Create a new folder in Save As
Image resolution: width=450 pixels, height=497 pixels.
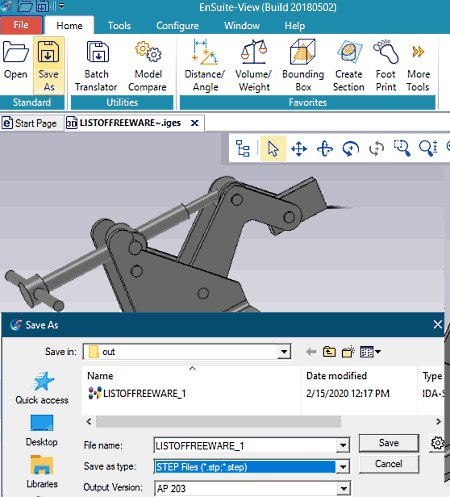[348, 352]
